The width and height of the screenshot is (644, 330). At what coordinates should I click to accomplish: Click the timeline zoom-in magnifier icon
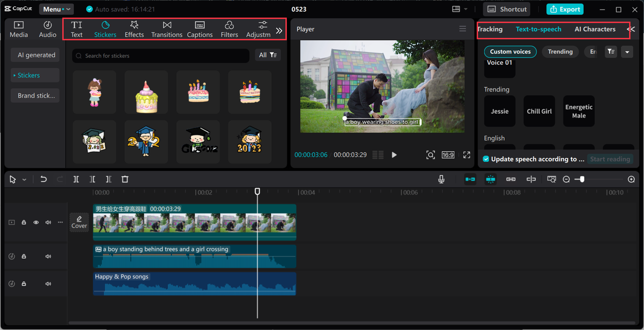click(x=631, y=179)
